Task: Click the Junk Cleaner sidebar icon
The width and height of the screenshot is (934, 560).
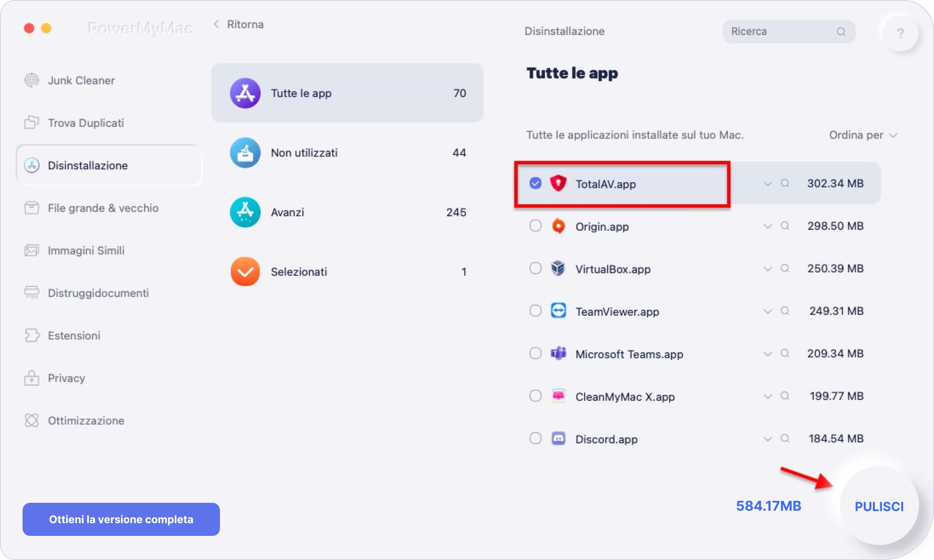Action: point(32,80)
